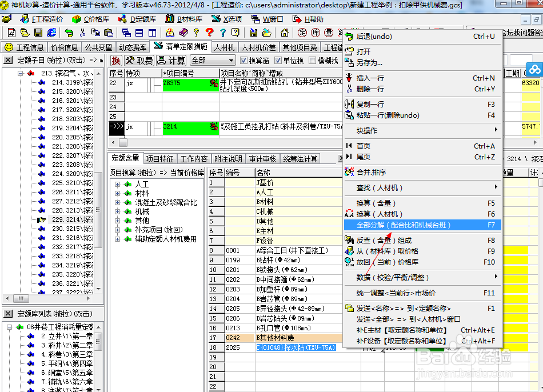Click the save floppy disk toolbar icon
This screenshot has height=392, width=543.
(x=38, y=33)
